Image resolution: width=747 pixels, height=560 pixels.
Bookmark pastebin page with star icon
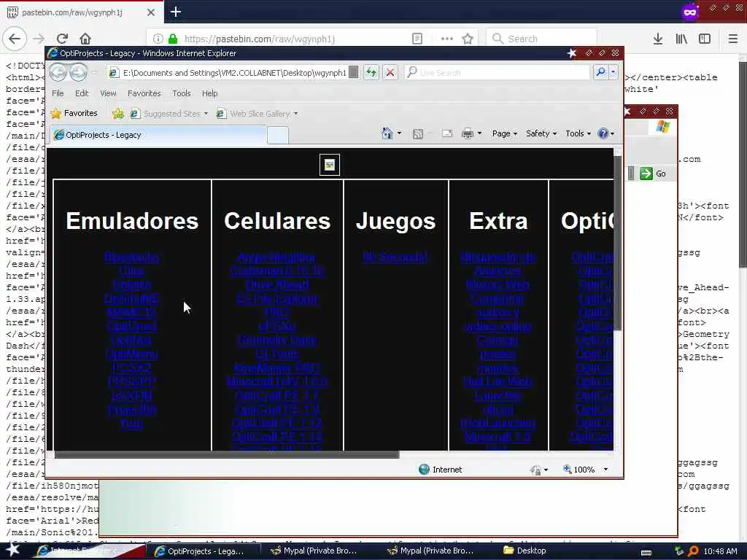point(468,39)
